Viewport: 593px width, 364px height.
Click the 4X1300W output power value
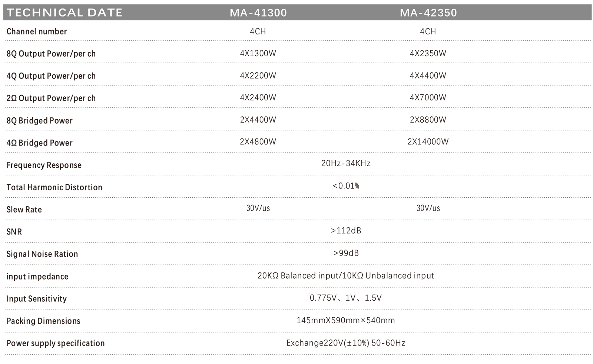coord(258,53)
